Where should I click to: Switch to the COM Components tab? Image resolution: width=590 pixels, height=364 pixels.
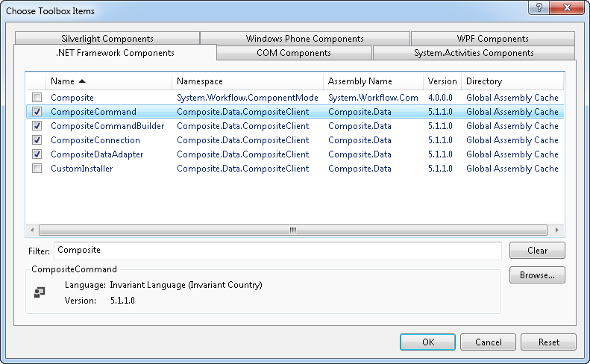coord(294,53)
